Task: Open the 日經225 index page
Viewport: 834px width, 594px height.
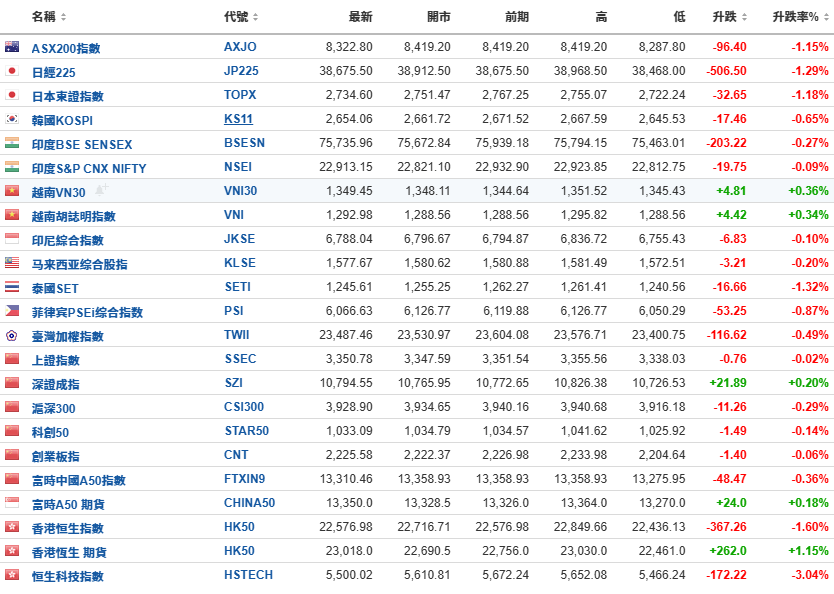Action: [53, 72]
